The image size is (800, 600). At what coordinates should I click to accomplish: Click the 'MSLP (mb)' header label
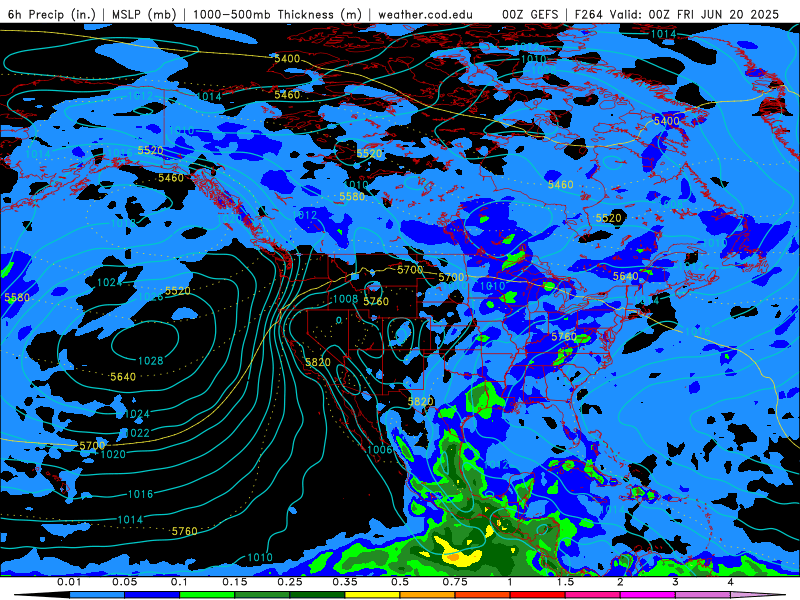pos(143,14)
